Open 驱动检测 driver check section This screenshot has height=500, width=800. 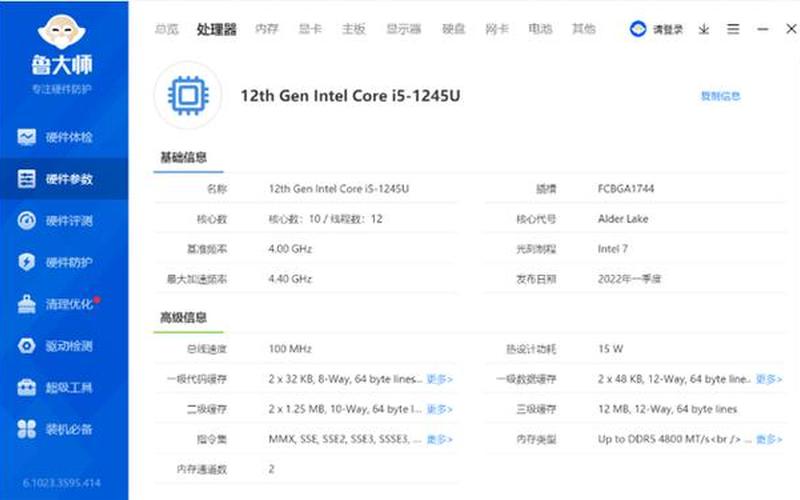tap(64, 346)
